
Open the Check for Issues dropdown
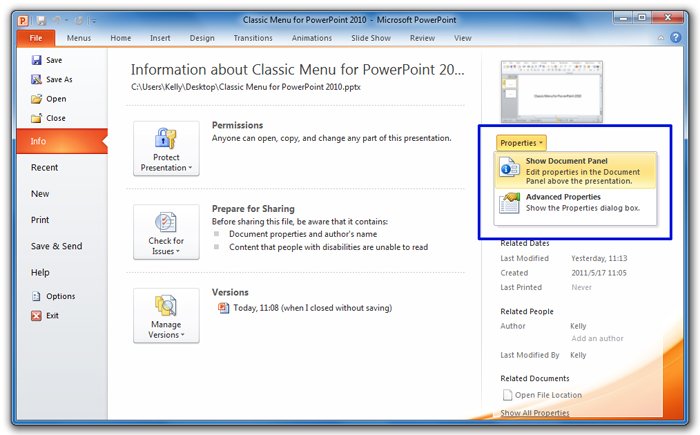tap(166, 232)
